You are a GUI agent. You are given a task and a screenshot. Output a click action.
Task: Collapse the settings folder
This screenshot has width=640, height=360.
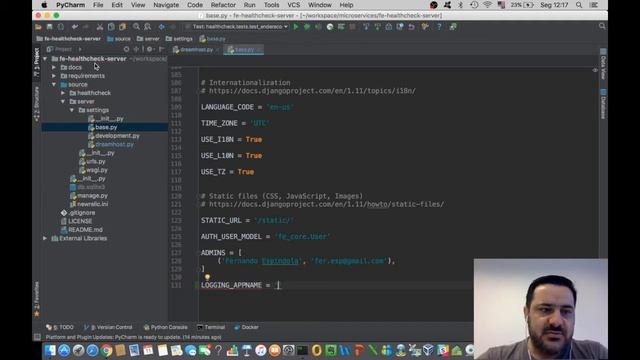72,110
